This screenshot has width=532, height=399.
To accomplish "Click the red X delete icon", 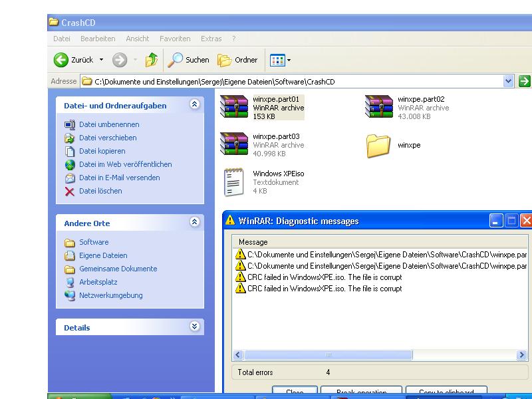I will point(70,192).
